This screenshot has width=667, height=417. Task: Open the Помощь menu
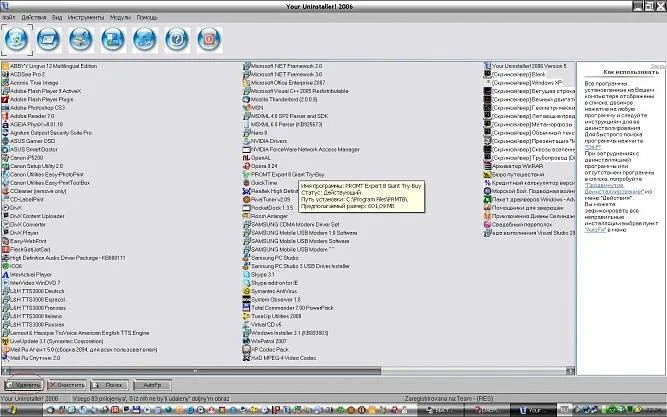pyautogui.click(x=147, y=17)
